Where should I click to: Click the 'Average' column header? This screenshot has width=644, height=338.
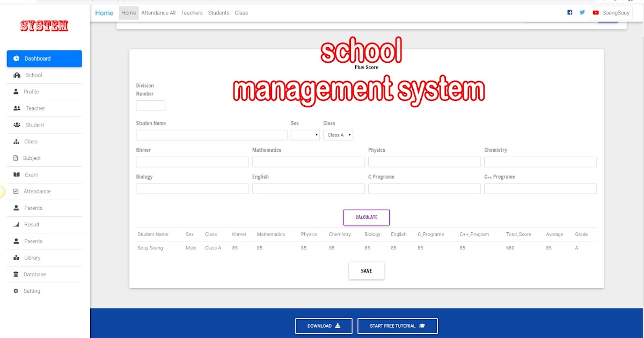pos(554,234)
